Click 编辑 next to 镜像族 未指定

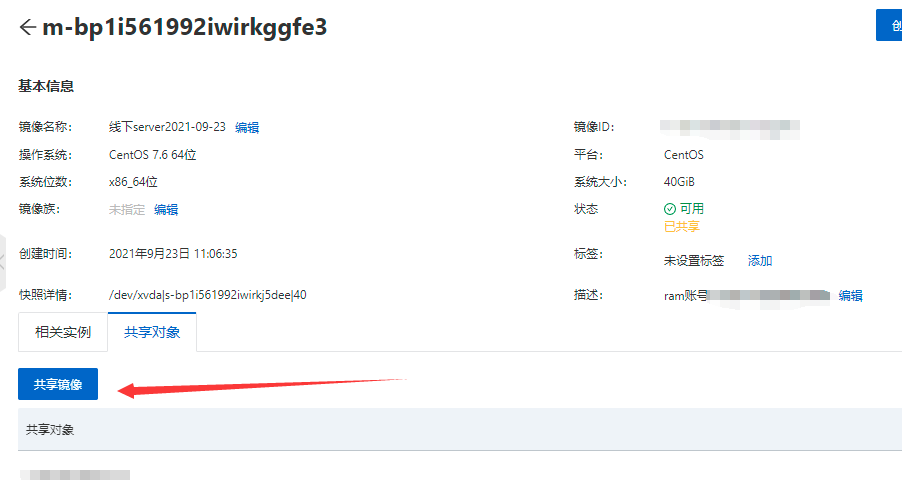click(x=166, y=209)
